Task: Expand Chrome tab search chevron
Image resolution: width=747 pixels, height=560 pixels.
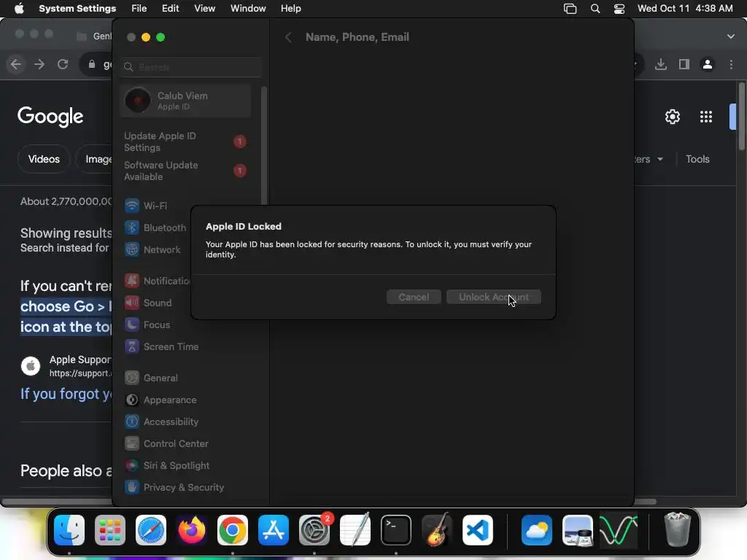Action: point(731,36)
